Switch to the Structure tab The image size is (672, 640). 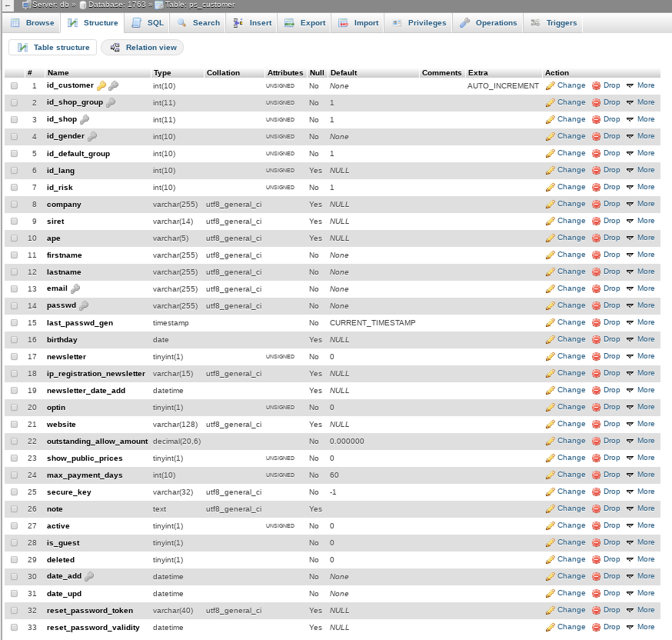coord(92,23)
